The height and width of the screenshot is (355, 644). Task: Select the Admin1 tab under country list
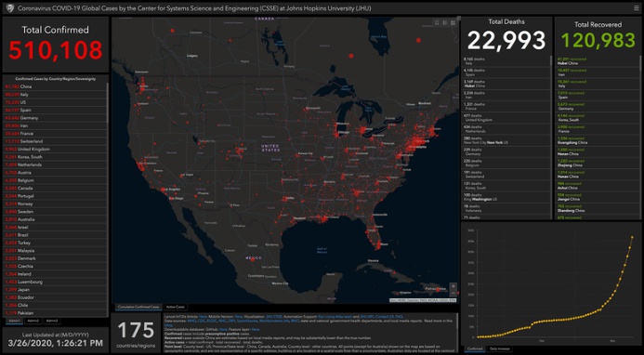[x=14, y=321]
